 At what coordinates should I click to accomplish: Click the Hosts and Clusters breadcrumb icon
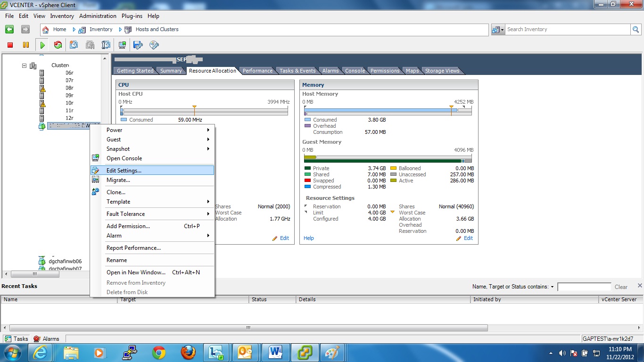(128, 29)
